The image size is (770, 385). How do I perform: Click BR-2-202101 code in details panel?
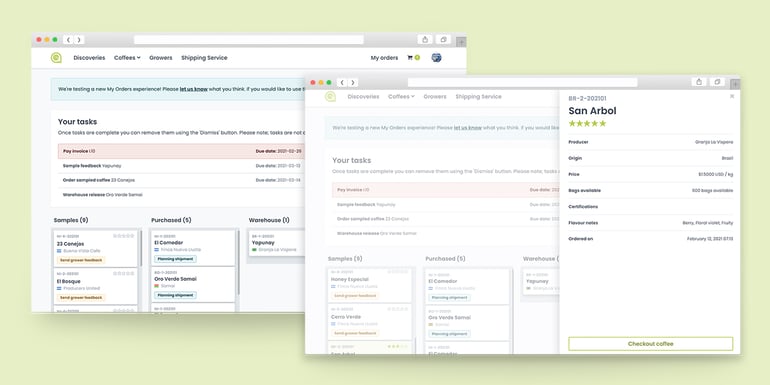pyautogui.click(x=587, y=99)
